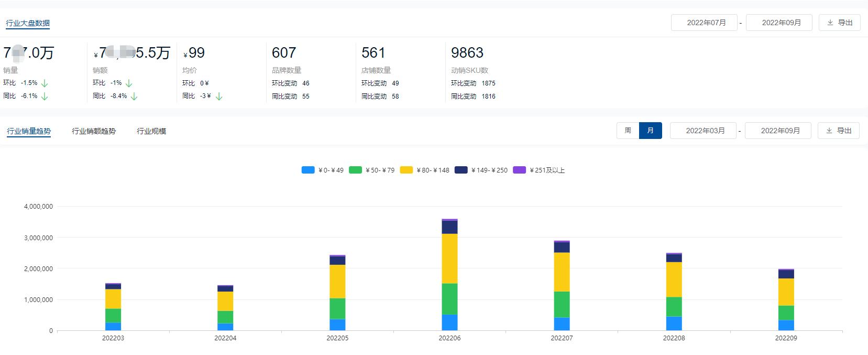Select the 月 monthly view toggle
868x355 pixels.
tap(651, 131)
